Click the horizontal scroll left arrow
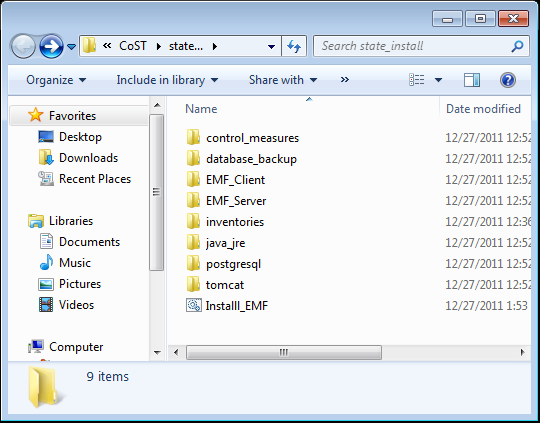 pos(176,352)
